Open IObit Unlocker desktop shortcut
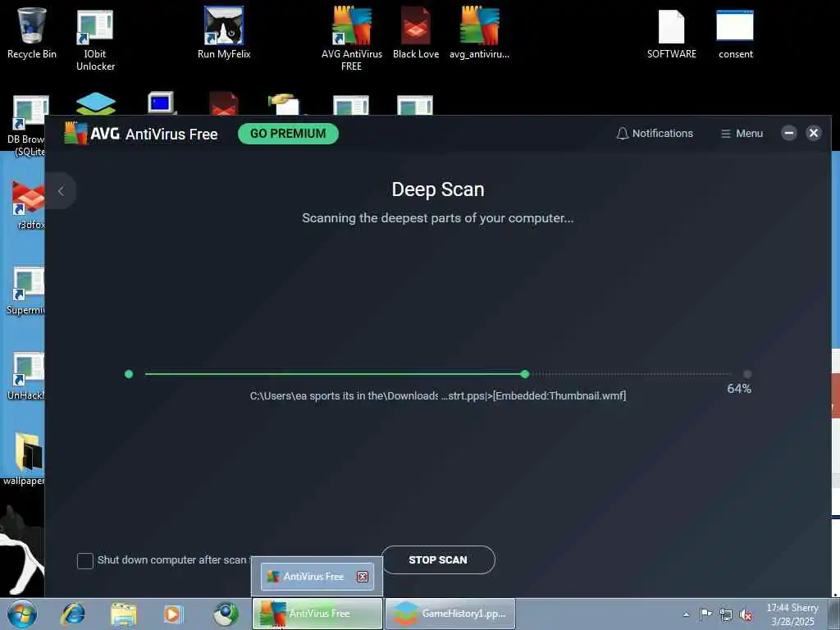This screenshot has width=840, height=630. pos(95,40)
